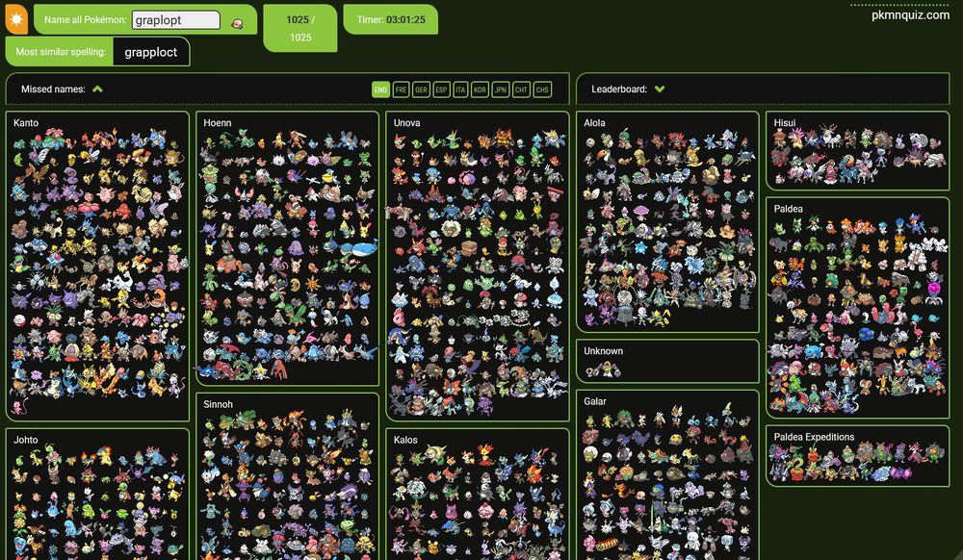This screenshot has width=963, height=560.
Task: Expand the Leaderboard panel chevron
Action: tap(660, 89)
